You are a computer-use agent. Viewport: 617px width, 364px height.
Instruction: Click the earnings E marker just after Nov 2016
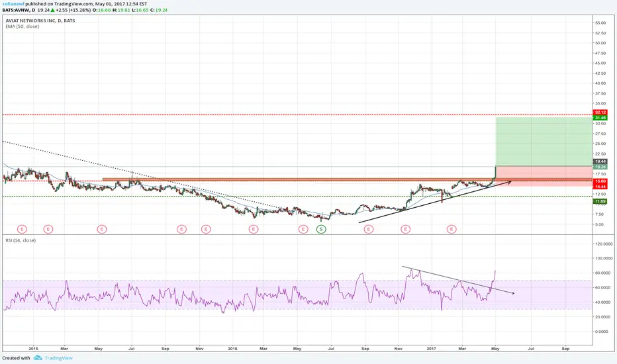(x=405, y=229)
